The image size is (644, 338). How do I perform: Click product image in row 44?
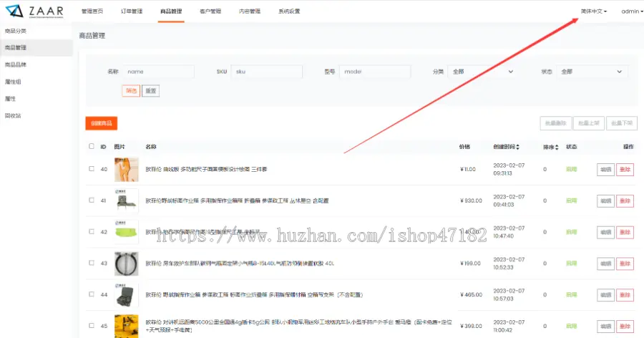pos(126,294)
